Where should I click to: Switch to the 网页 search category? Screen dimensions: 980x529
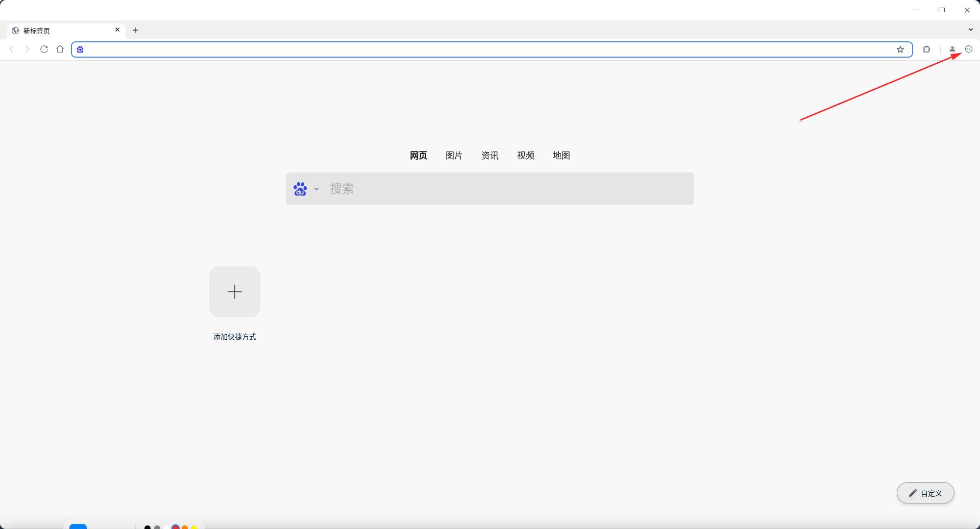(x=419, y=156)
